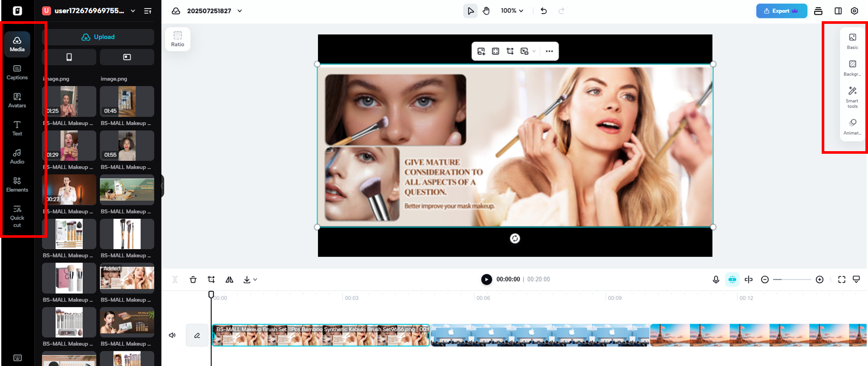868x366 pixels.
Task: Open the Quick cut tab
Action: [17, 216]
